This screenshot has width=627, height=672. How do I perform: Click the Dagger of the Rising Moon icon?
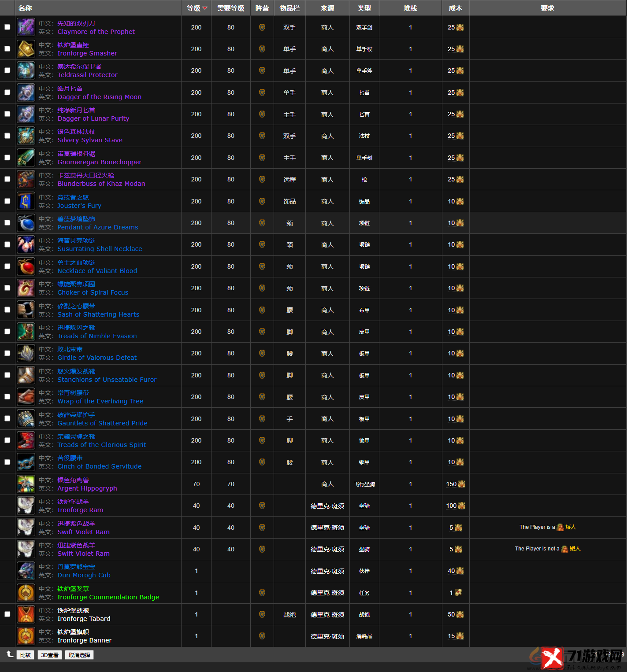click(x=26, y=92)
